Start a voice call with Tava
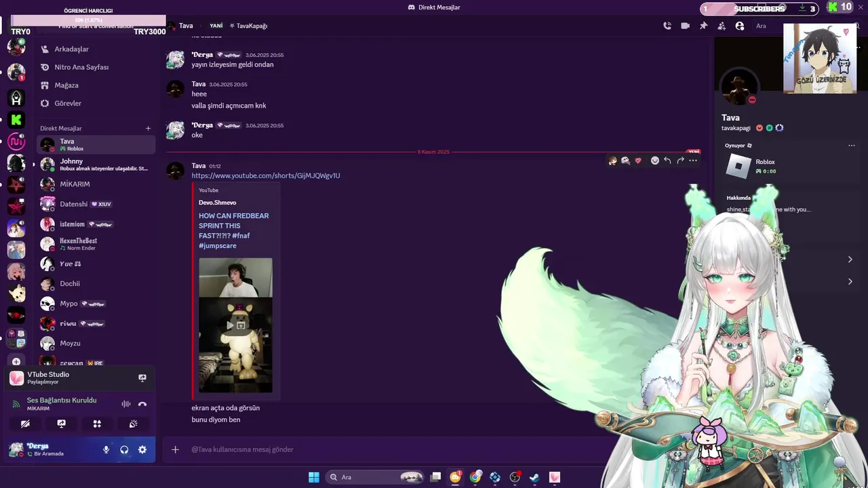 pos(667,26)
